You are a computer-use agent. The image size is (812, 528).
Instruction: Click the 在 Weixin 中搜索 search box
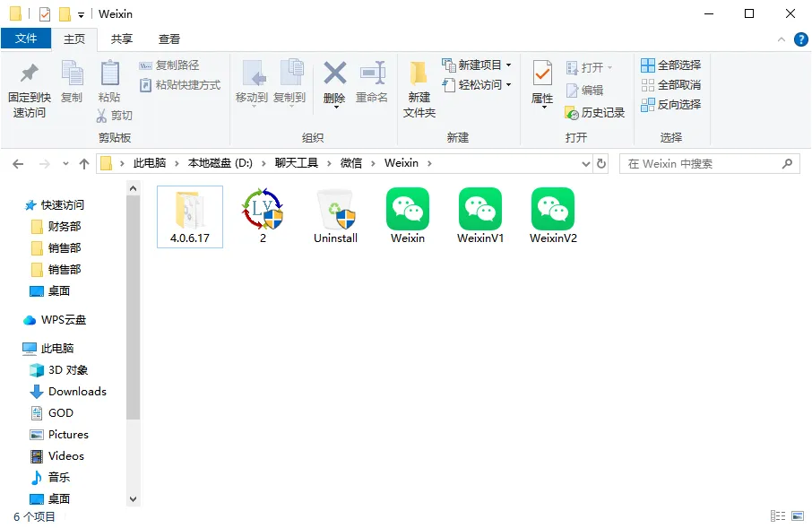coord(709,164)
